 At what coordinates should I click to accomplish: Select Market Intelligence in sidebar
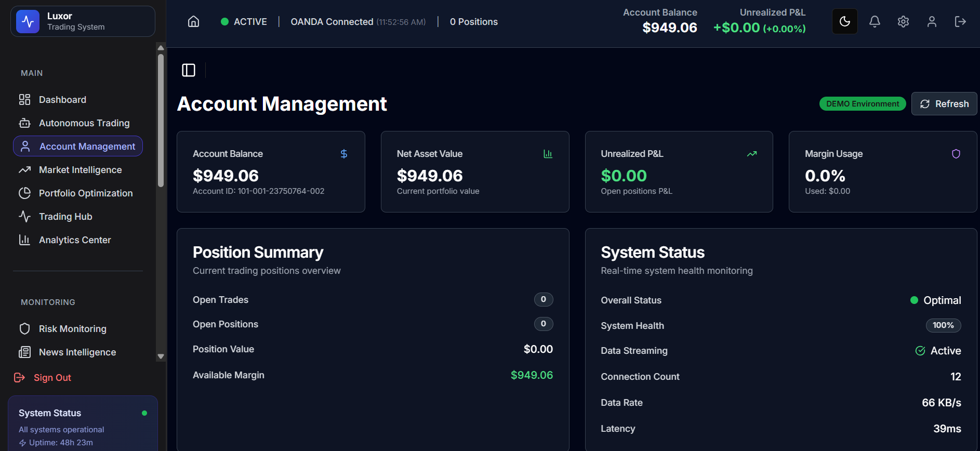click(80, 170)
